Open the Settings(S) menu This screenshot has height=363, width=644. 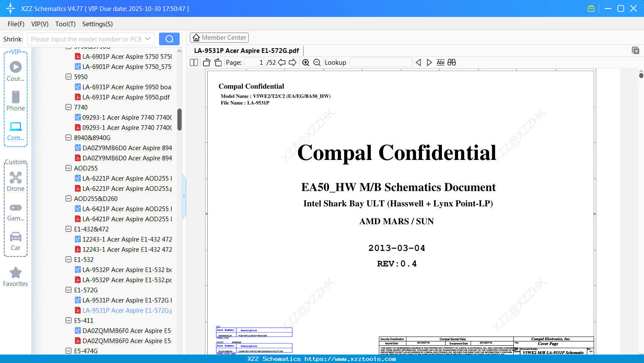[x=98, y=24]
